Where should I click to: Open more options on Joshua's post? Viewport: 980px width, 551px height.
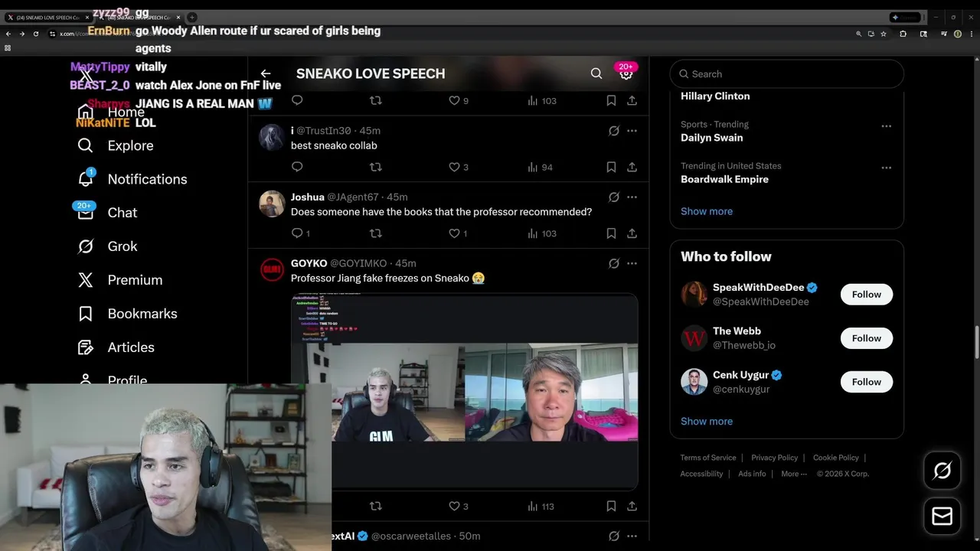click(632, 197)
